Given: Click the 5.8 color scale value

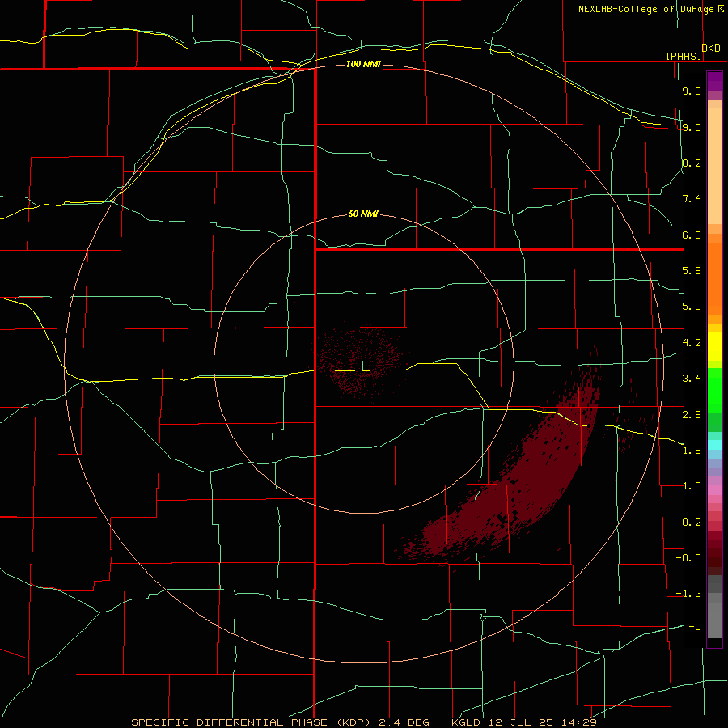Looking at the screenshot, I should pyautogui.click(x=692, y=271).
